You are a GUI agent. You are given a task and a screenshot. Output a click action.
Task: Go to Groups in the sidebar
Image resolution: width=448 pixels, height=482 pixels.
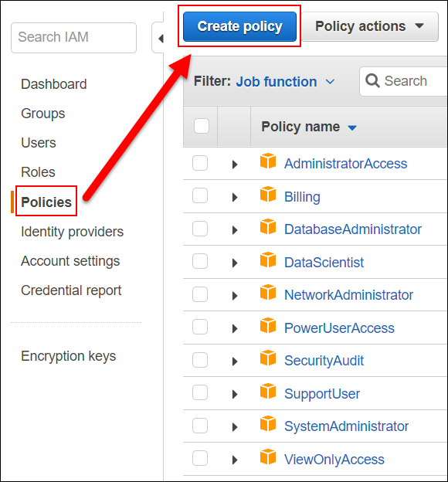pos(43,114)
